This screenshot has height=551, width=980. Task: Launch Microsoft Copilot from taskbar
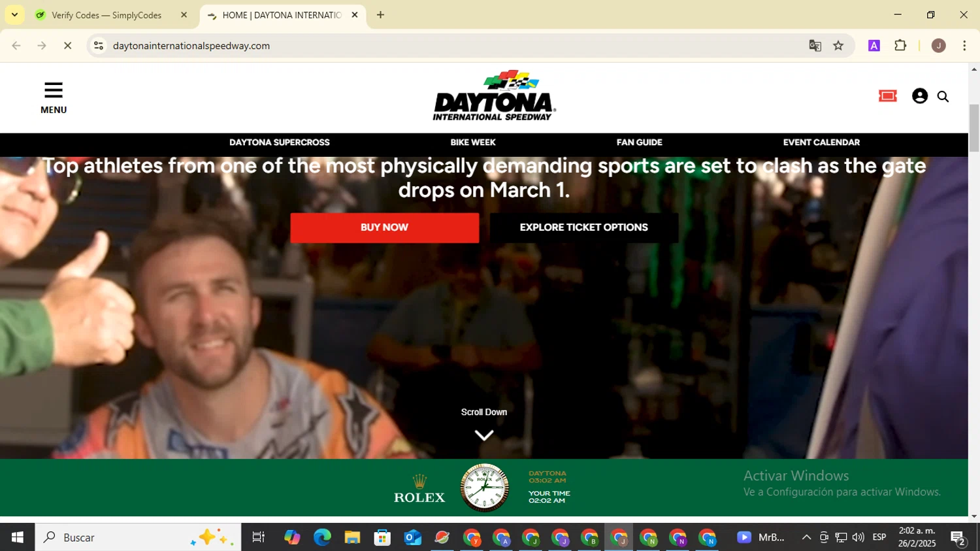pyautogui.click(x=292, y=537)
